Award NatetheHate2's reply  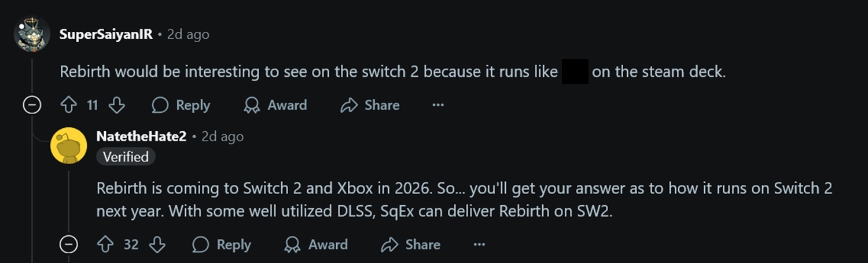tap(316, 245)
